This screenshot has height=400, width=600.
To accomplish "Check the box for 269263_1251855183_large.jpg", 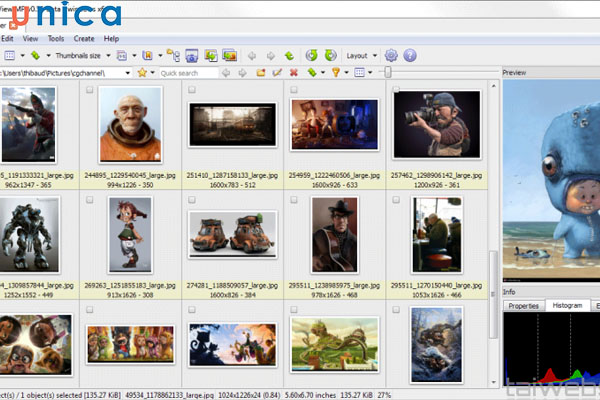I will (x=90, y=200).
